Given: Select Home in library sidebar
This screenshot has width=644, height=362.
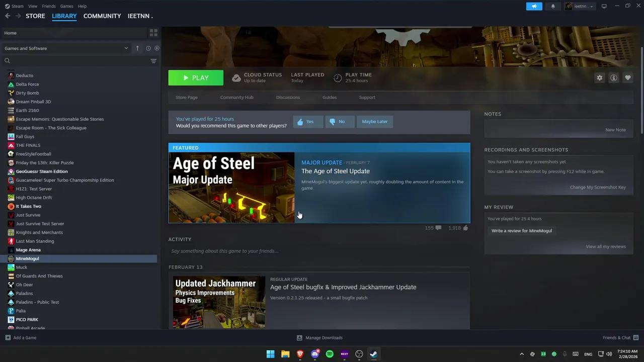Looking at the screenshot, I should tap(74, 33).
